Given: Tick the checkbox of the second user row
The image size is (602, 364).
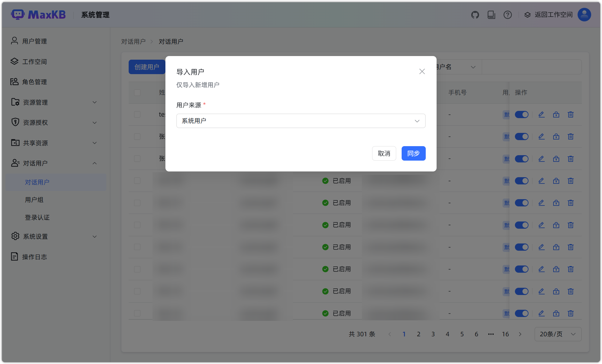Looking at the screenshot, I should point(137,136).
